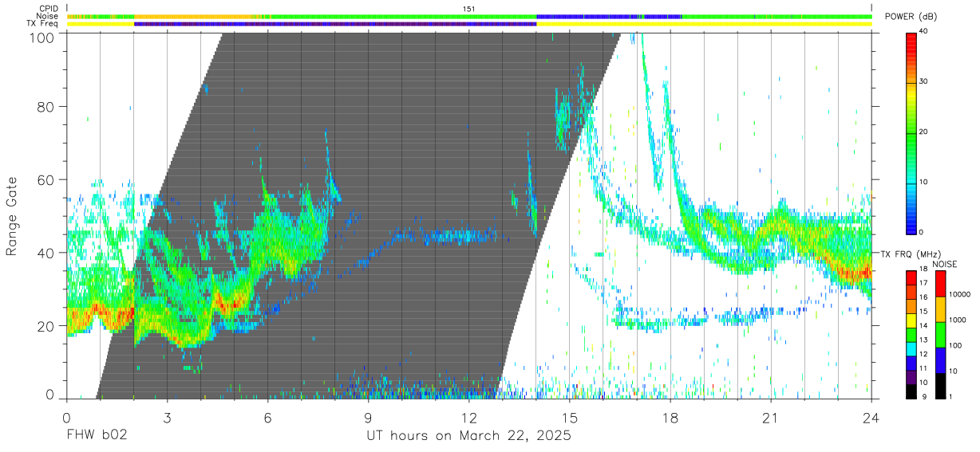Click hour 6 on the time axis

pyautogui.click(x=267, y=417)
